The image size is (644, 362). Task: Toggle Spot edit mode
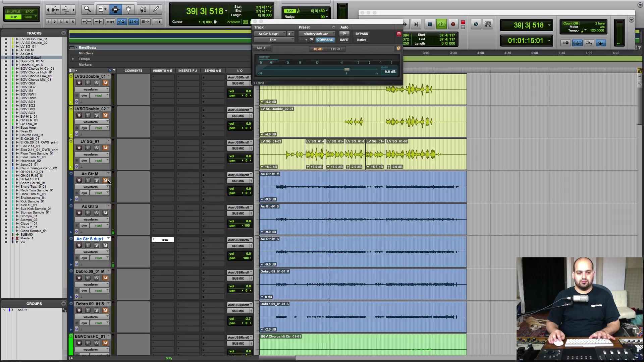[x=30, y=11]
